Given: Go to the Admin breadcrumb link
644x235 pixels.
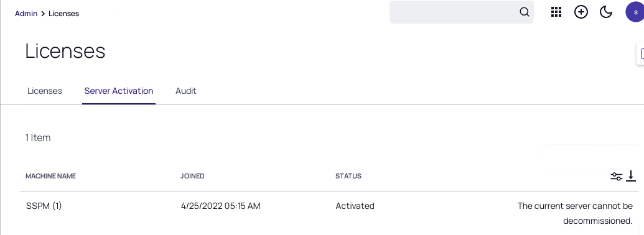Looking at the screenshot, I should 26,14.
